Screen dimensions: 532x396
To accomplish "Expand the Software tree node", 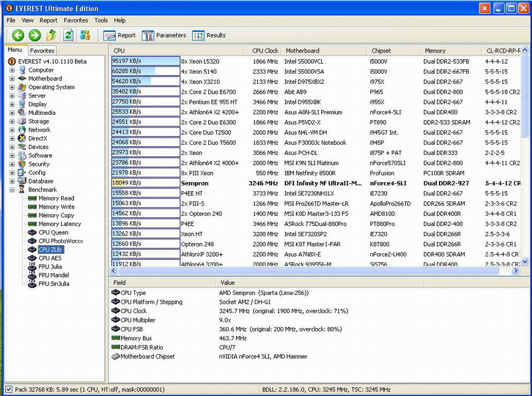I will point(12,155).
